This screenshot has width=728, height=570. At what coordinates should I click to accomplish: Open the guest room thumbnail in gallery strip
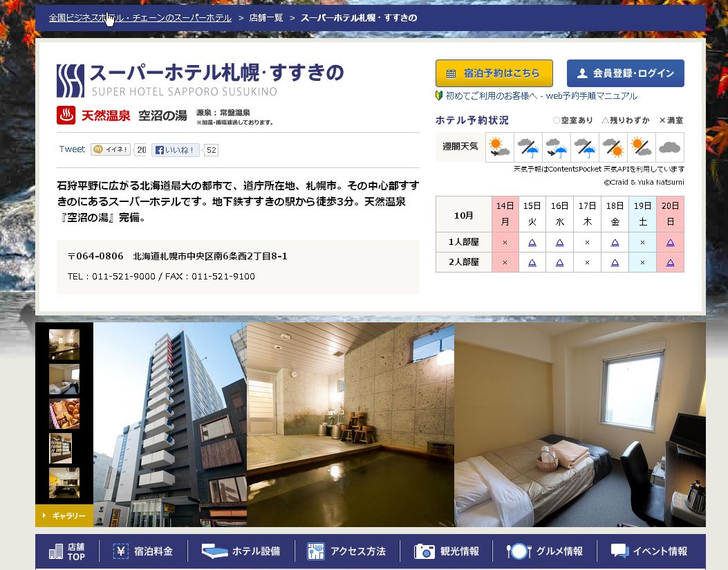click(x=64, y=379)
